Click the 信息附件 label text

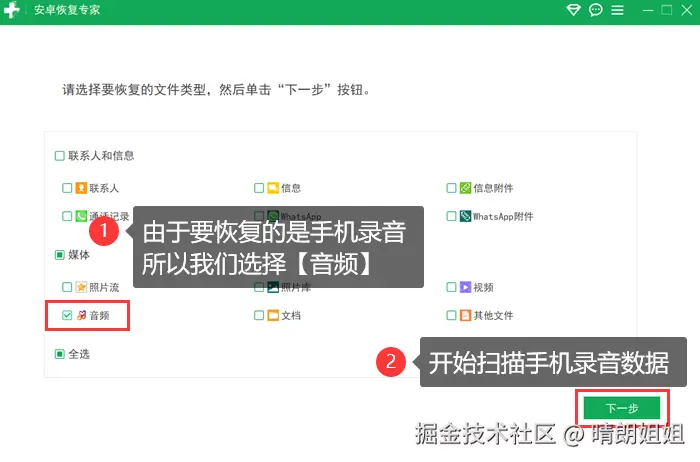(493, 188)
